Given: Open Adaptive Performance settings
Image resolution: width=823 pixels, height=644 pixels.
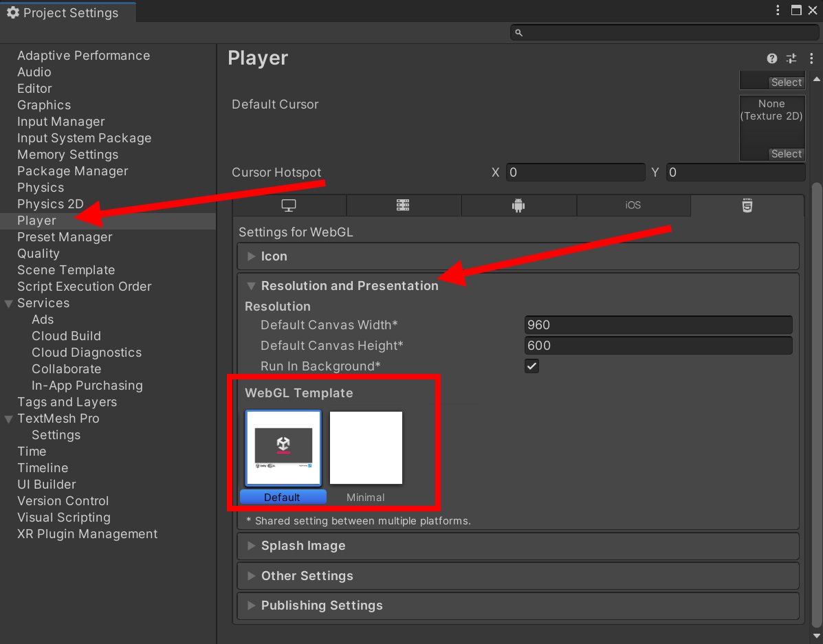Looking at the screenshot, I should pyautogui.click(x=83, y=56).
